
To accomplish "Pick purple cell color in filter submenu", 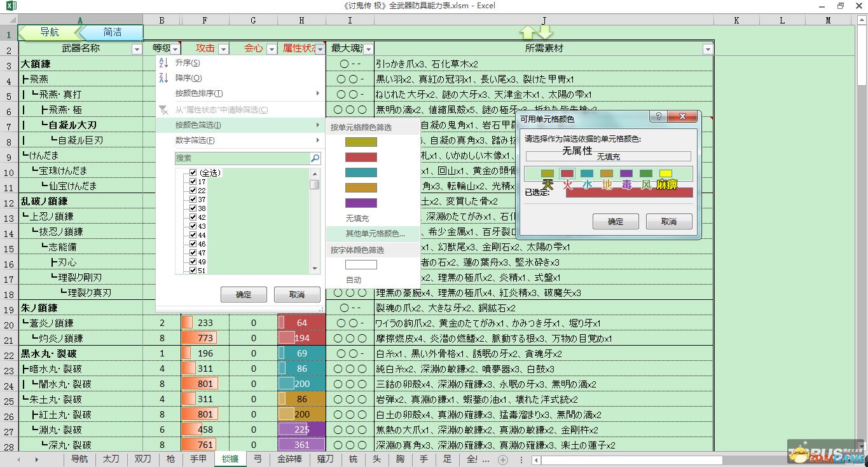I will (x=361, y=203).
